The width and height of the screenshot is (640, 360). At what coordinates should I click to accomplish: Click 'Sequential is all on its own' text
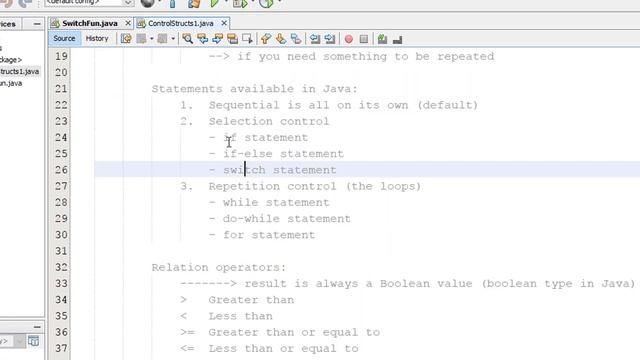(x=308, y=105)
